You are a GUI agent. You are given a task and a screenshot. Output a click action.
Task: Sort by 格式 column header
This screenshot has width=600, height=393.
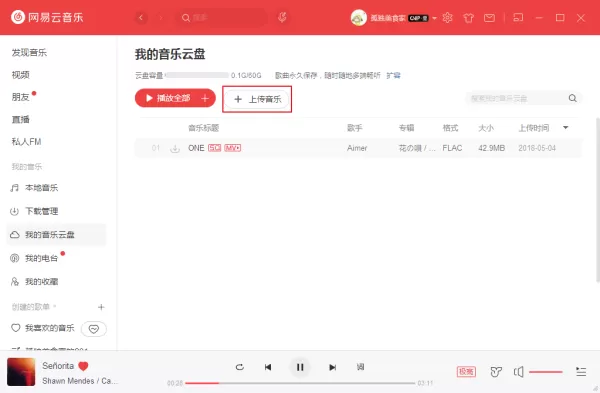(x=450, y=128)
